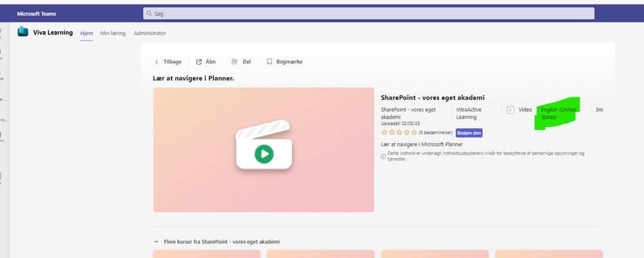Select the third rating star
This screenshot has height=258, width=644.
(x=399, y=133)
